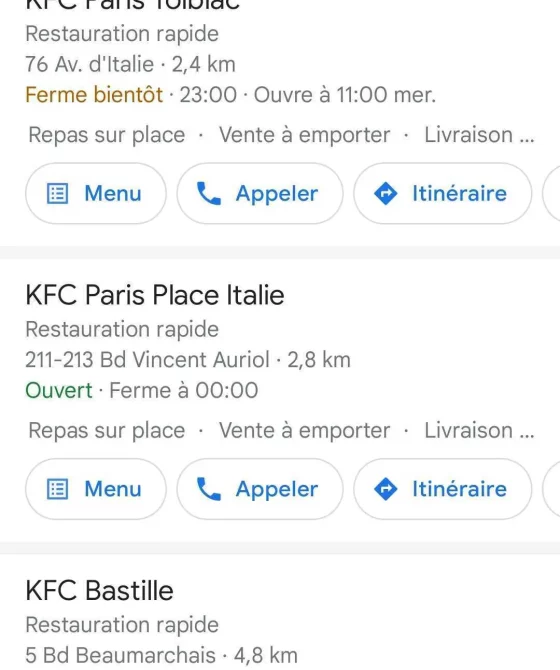Open the KFC Bastille listing title

click(x=99, y=591)
